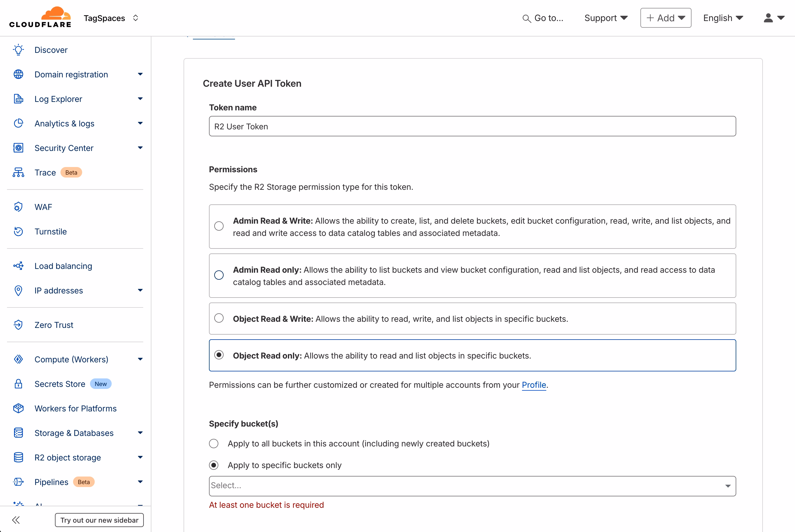This screenshot has height=532, width=795.
Task: Open the Trace Beta feature
Action: pyautogui.click(x=45, y=172)
